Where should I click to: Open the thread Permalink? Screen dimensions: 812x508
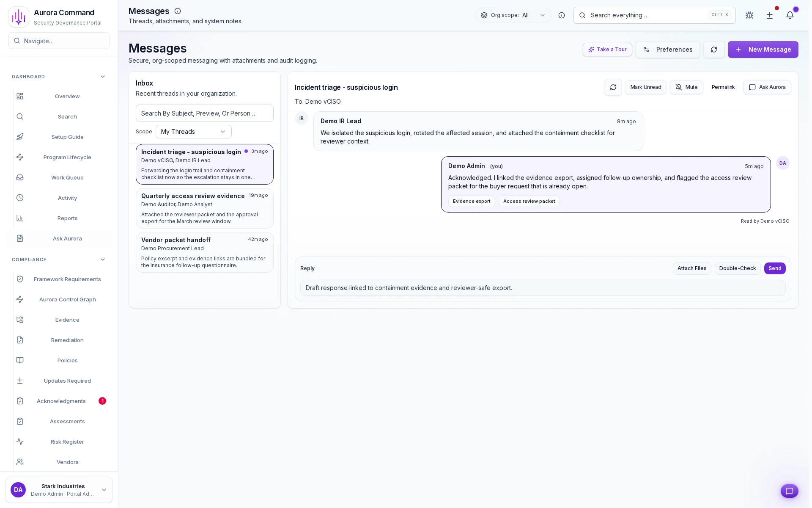(723, 87)
